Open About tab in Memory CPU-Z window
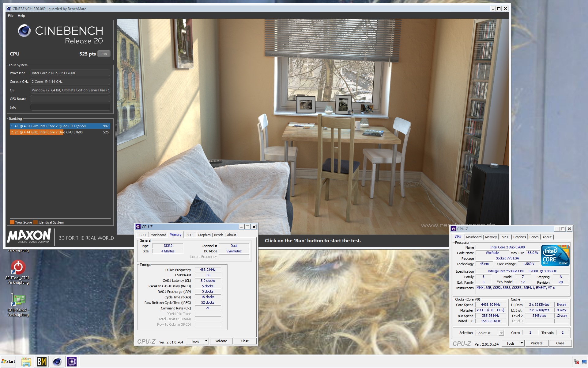The width and height of the screenshot is (588, 368). pyautogui.click(x=232, y=235)
